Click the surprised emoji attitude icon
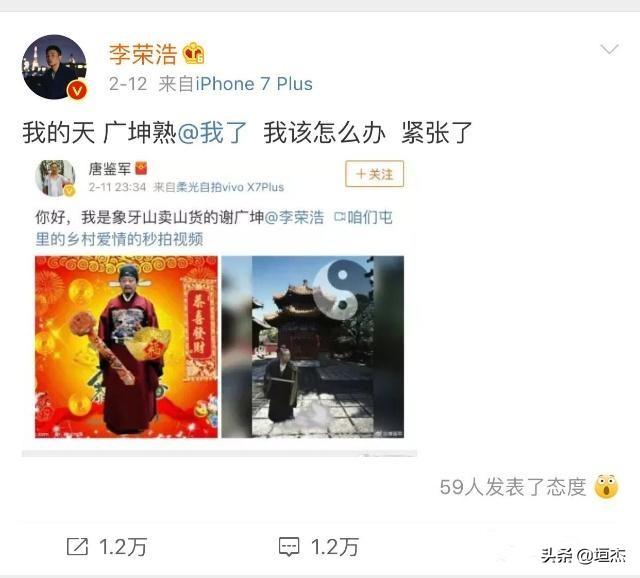 pyautogui.click(x=607, y=487)
